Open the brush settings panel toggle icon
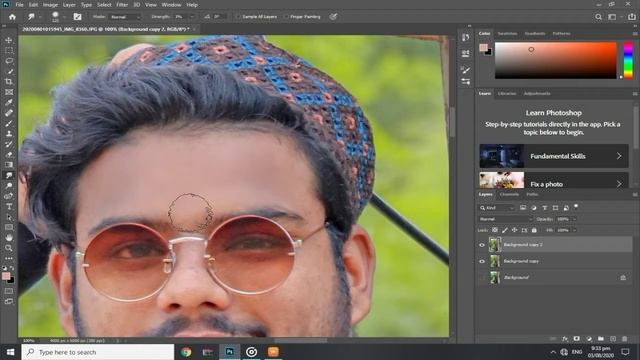Screen dimensions: 640x360 (77, 17)
